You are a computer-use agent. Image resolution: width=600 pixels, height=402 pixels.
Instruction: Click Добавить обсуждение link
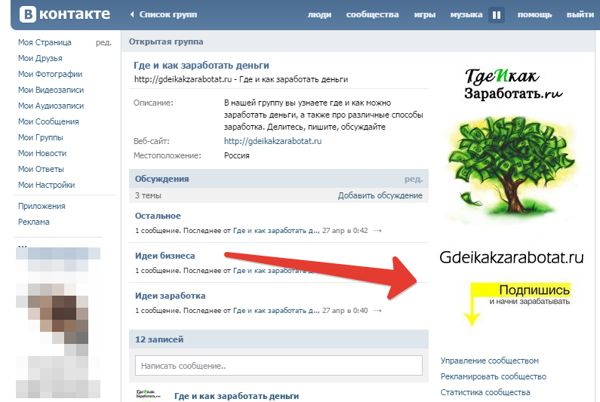[x=380, y=195]
